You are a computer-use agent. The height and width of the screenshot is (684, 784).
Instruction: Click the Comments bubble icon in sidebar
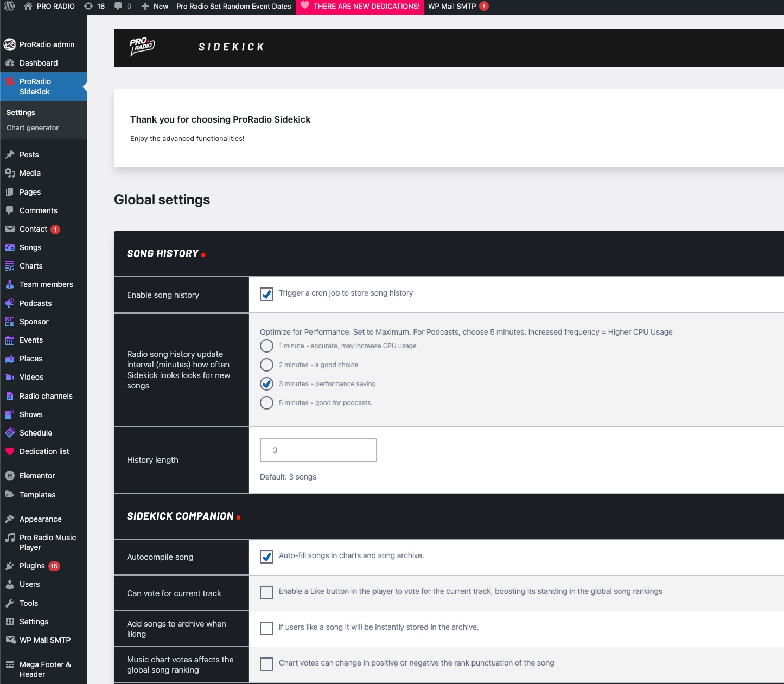(x=10, y=210)
